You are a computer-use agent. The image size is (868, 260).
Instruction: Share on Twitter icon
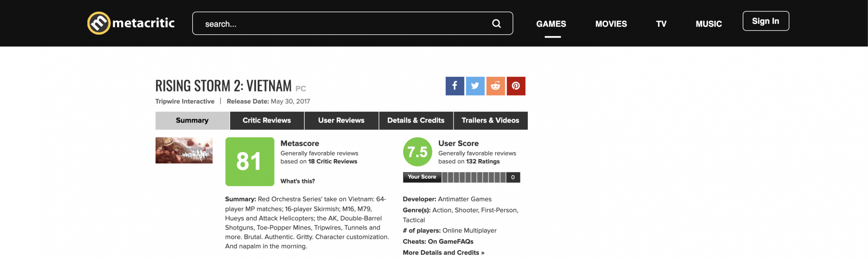point(475,86)
